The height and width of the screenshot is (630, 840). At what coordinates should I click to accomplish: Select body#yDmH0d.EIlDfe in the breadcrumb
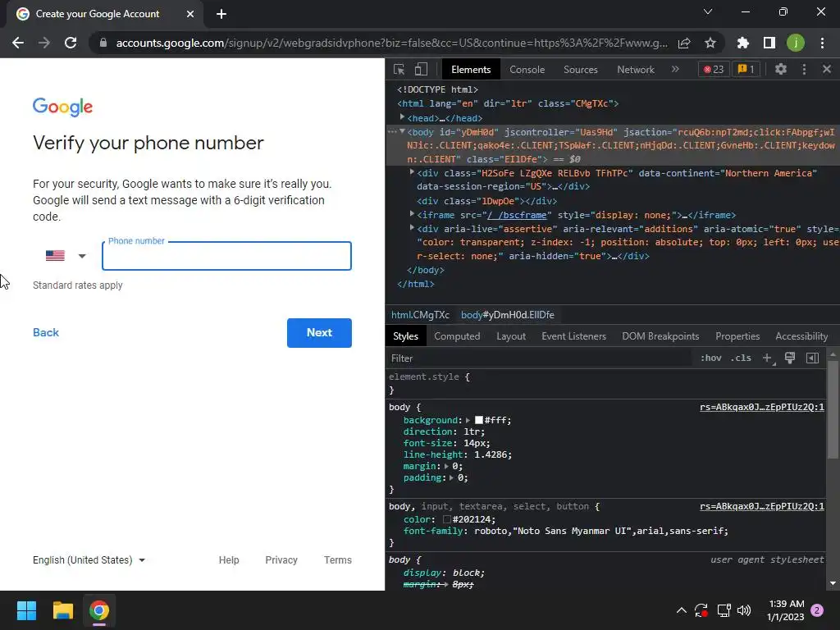507,315
